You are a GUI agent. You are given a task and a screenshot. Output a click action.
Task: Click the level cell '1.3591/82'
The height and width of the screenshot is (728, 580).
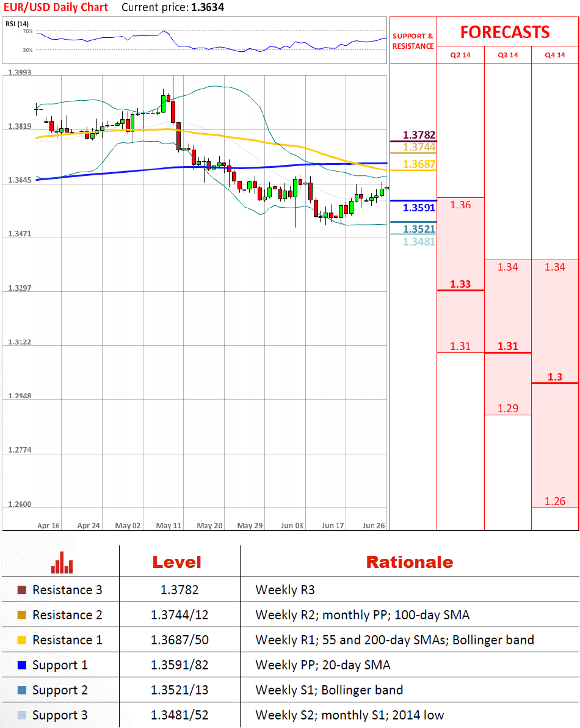pos(179,665)
